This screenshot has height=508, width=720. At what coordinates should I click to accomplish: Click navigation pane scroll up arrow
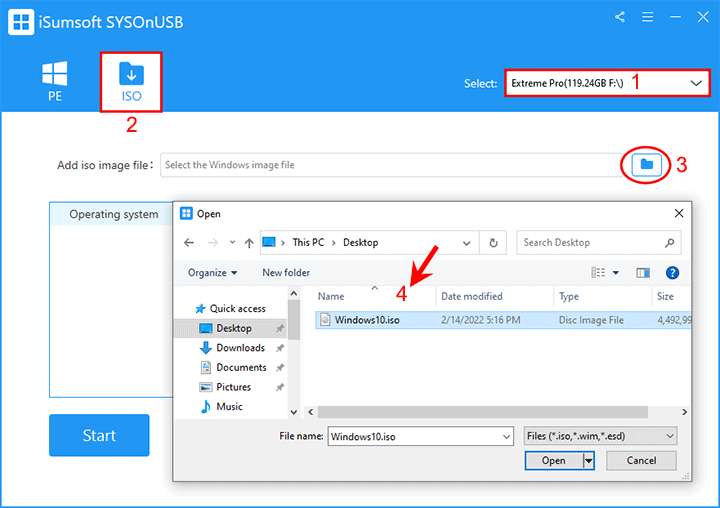pyautogui.click(x=294, y=293)
